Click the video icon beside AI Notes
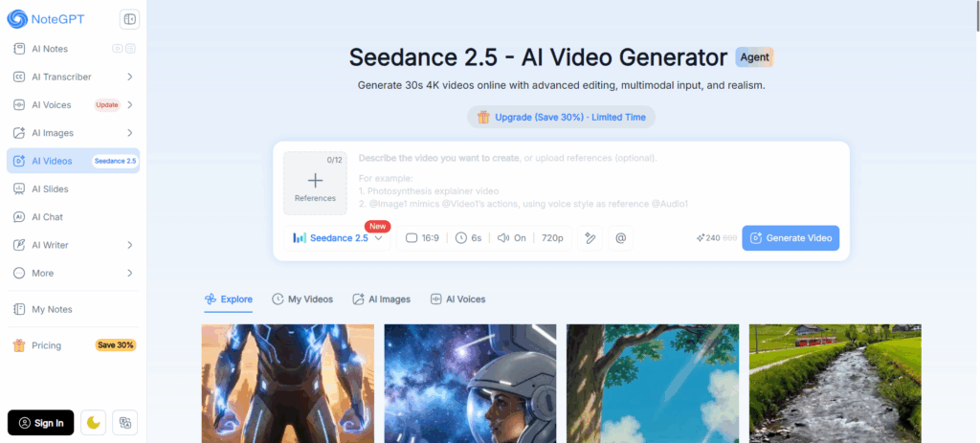Viewport: 980px width, 443px height. coord(118,49)
